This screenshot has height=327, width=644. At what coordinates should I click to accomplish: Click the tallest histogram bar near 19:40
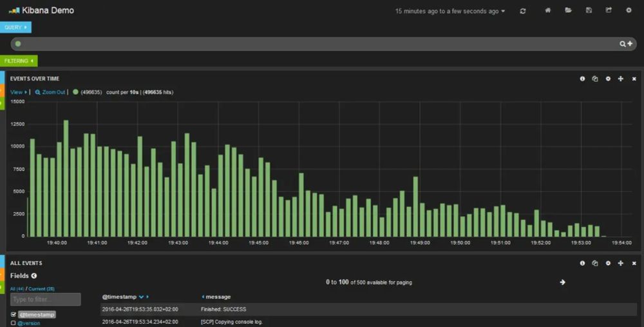click(x=66, y=178)
